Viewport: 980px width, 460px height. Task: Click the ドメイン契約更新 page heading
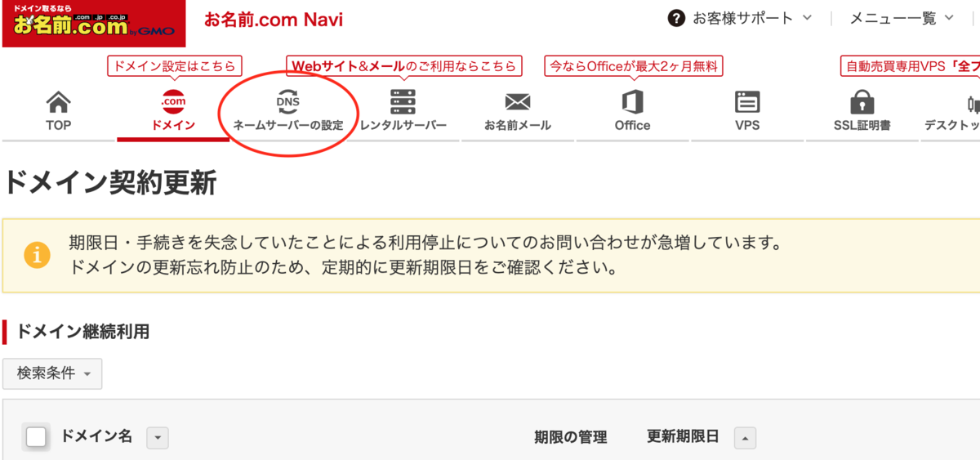[x=110, y=183]
